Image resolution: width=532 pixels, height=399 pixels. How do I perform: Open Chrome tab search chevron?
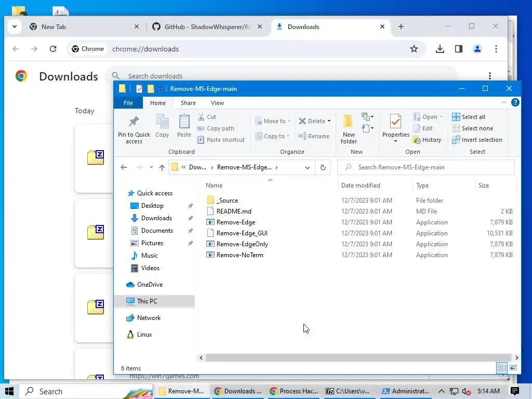click(x=15, y=26)
